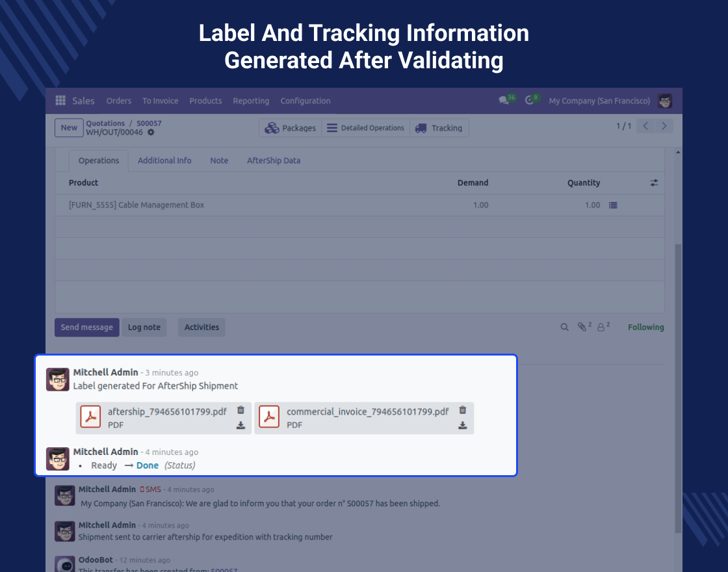This screenshot has width=728, height=572.
Task: Open Mitchell Admin user avatar in top bar
Action: click(665, 101)
